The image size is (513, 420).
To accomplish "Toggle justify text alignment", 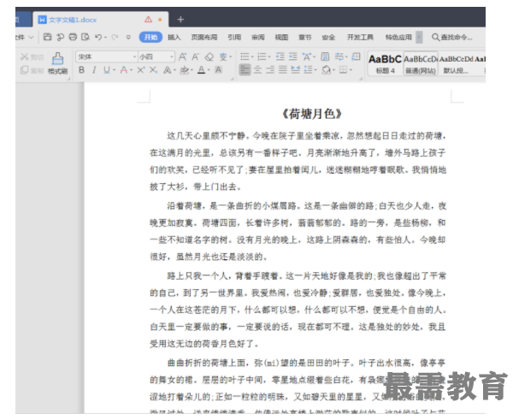I will (x=283, y=70).
